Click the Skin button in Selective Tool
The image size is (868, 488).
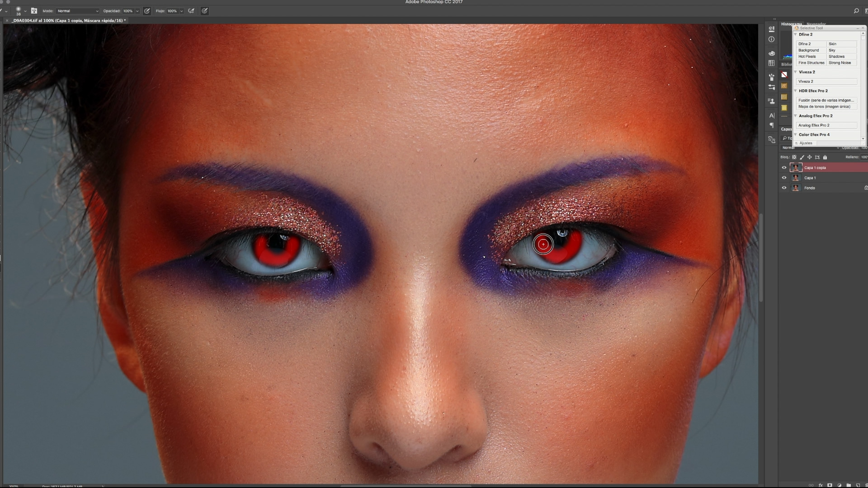tap(842, 44)
